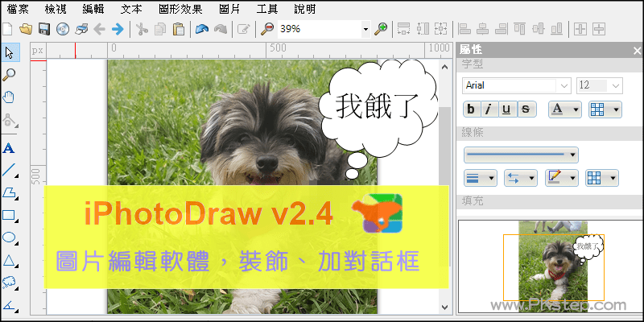This screenshot has width=644, height=322.
Task: Click the make same size icon
Action: tap(440, 29)
